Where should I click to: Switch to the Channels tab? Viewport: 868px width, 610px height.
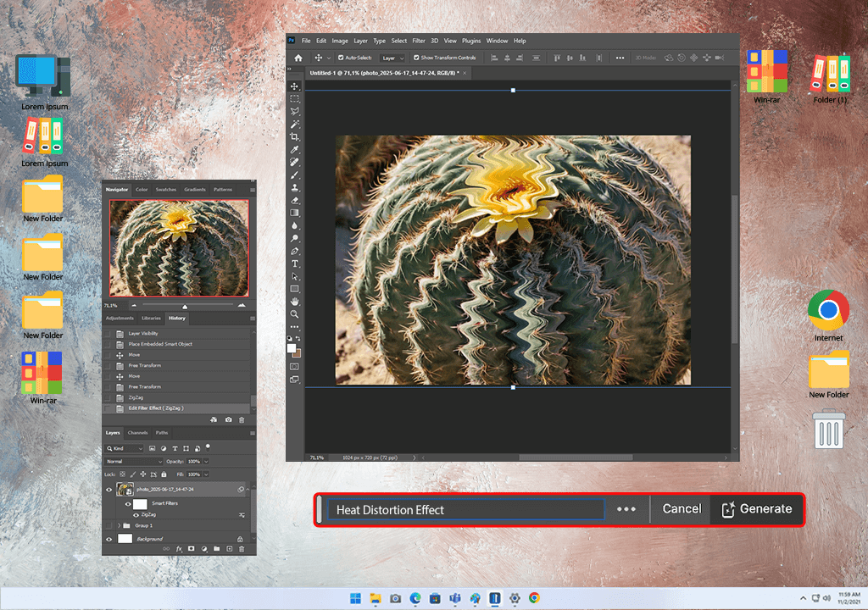click(x=138, y=433)
